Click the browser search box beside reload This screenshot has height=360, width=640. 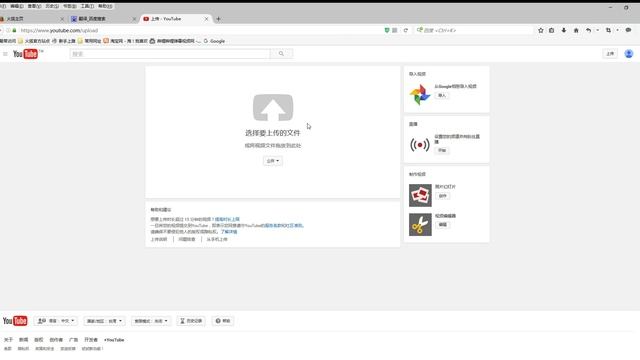(473, 30)
